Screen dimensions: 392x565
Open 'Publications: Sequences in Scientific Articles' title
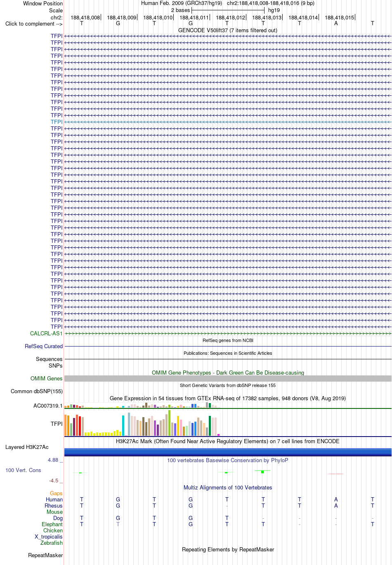[228, 354]
